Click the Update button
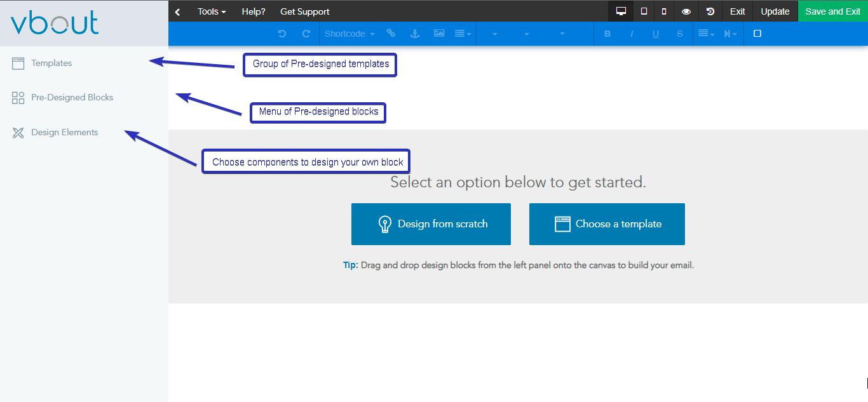Image resolution: width=868 pixels, height=402 pixels. (x=775, y=11)
